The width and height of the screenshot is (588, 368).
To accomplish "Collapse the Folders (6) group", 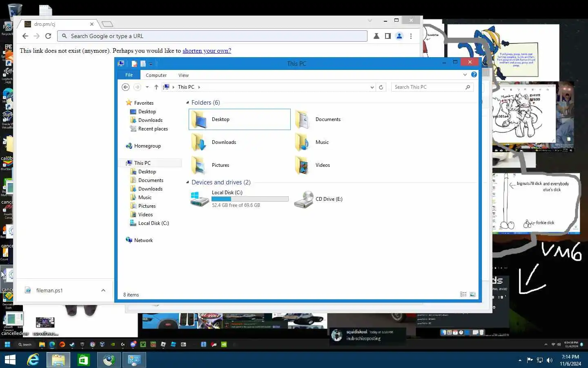I will [187, 103].
